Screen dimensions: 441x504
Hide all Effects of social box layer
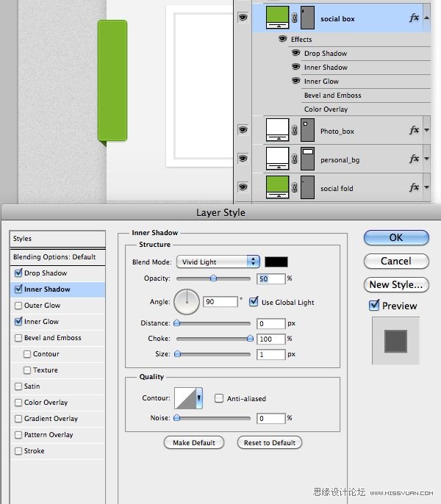[282, 39]
